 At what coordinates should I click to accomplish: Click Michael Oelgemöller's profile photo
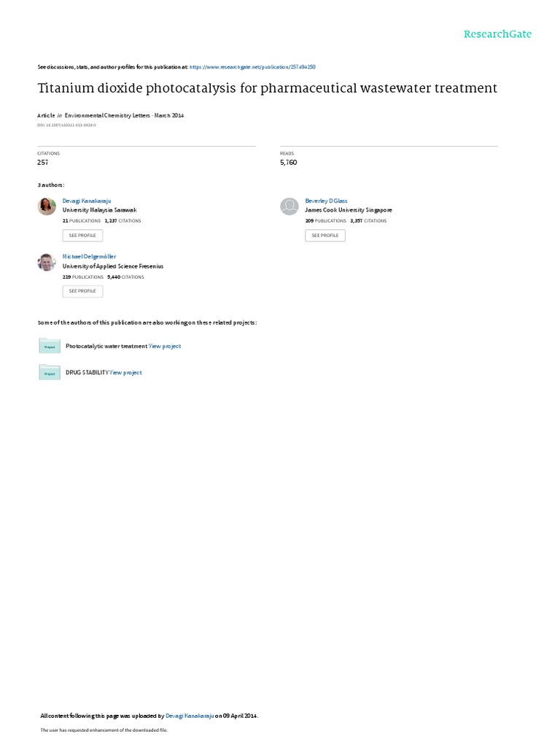[x=47, y=262]
